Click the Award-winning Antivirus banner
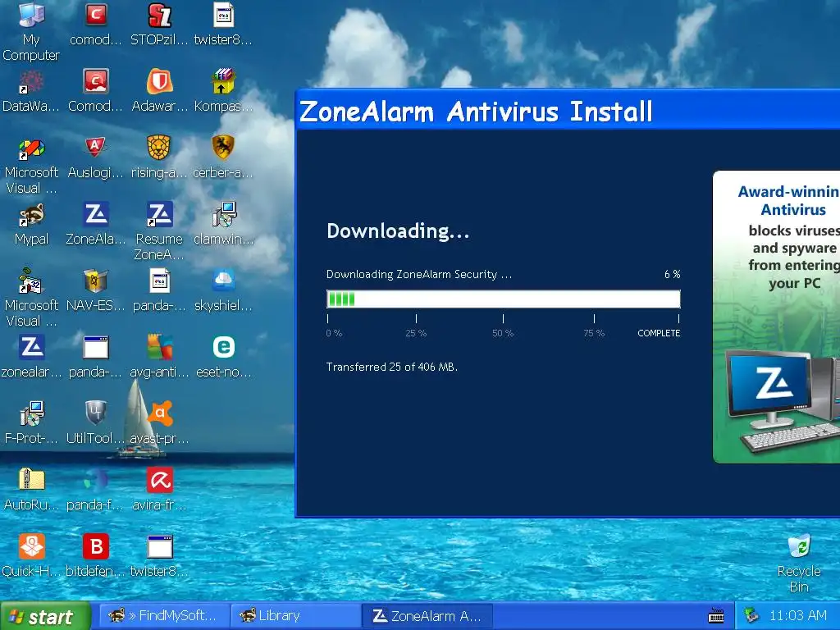 click(776, 317)
